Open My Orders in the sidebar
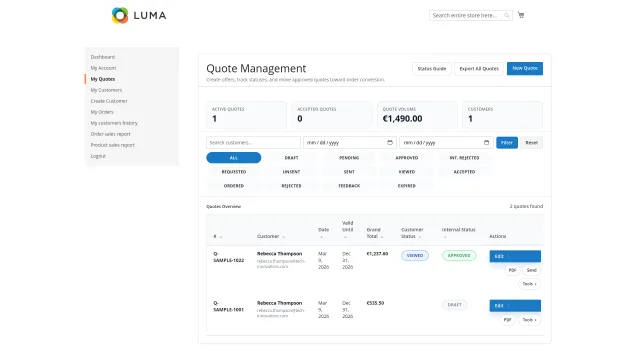Image resolution: width=640 pixels, height=360 pixels. pyautogui.click(x=102, y=112)
